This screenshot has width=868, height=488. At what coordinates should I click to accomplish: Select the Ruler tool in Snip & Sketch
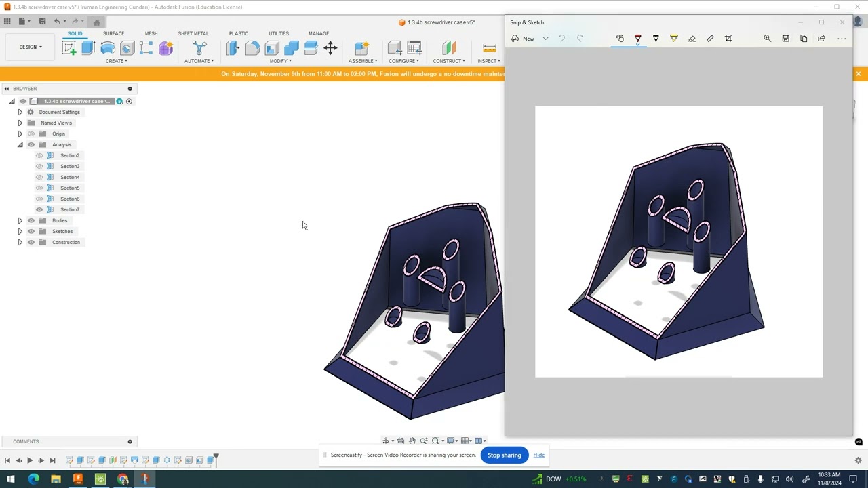pyautogui.click(x=710, y=39)
